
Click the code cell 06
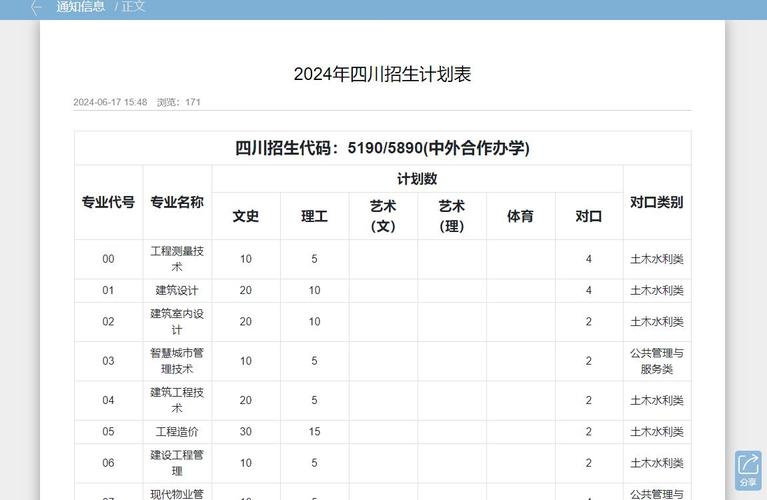click(x=108, y=463)
